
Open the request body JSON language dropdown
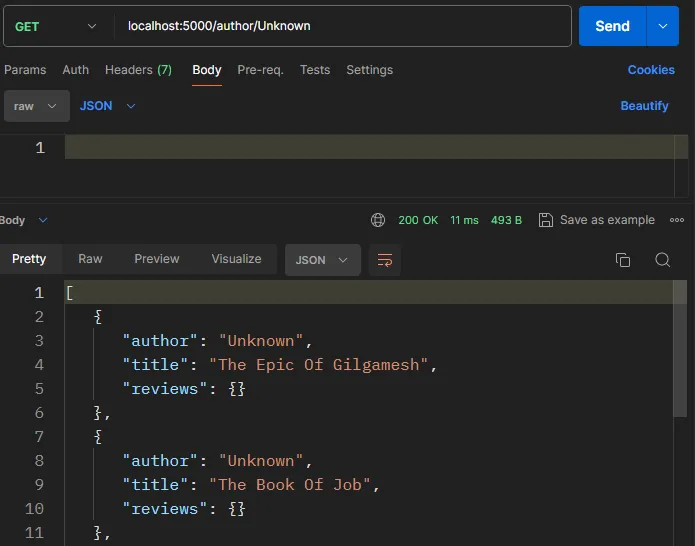pos(107,106)
